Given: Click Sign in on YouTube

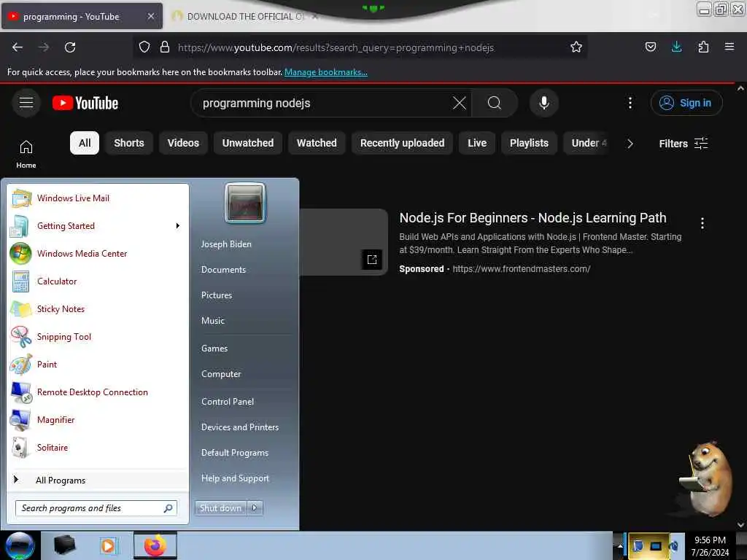Looking at the screenshot, I should pos(686,103).
